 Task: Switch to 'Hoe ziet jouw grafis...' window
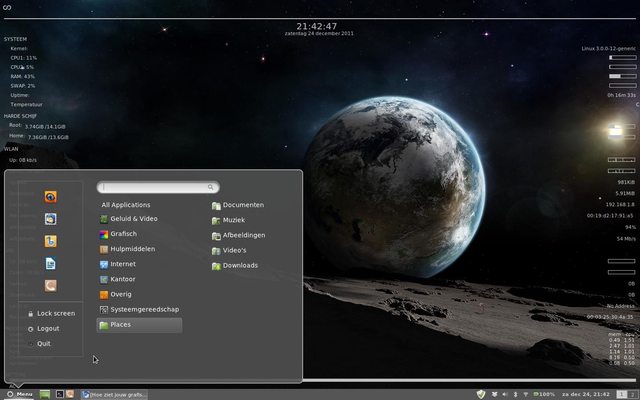click(113, 394)
